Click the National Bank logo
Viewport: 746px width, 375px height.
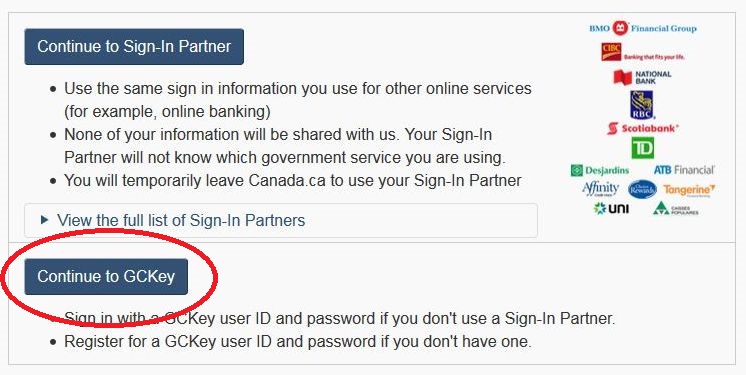click(x=642, y=78)
